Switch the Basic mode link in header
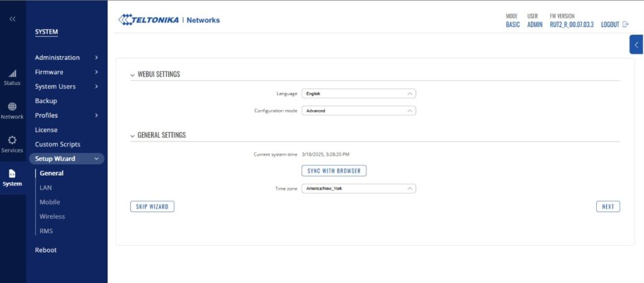644x283 pixels. click(513, 25)
